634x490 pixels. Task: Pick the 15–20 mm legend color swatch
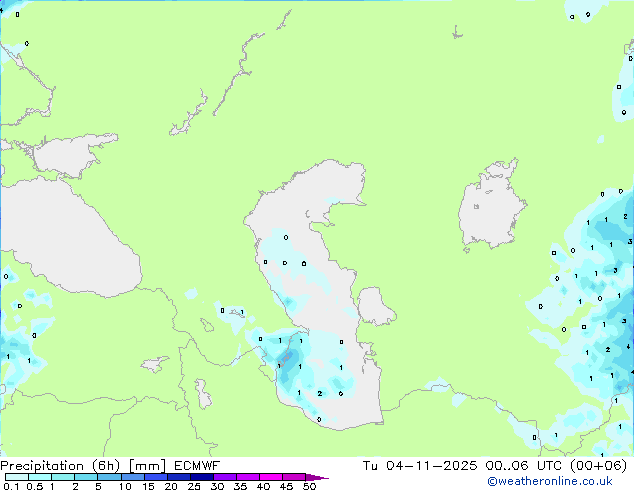[156, 477]
